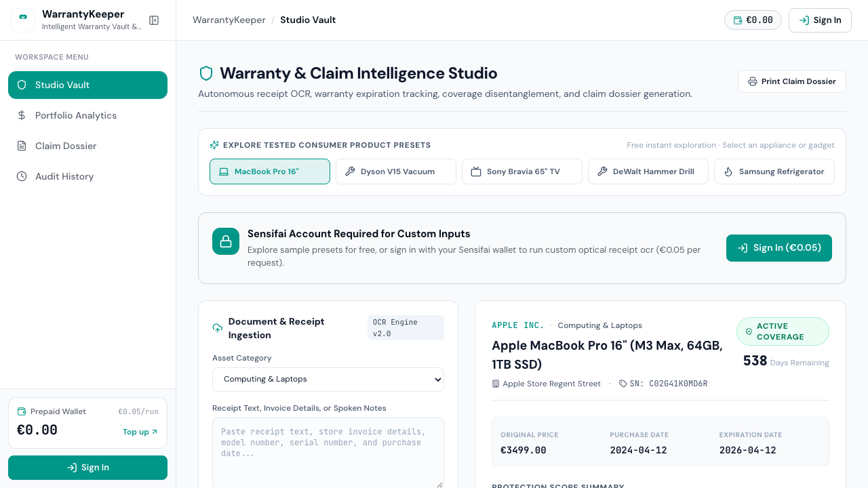Click the lock icon in account notice

click(x=226, y=241)
